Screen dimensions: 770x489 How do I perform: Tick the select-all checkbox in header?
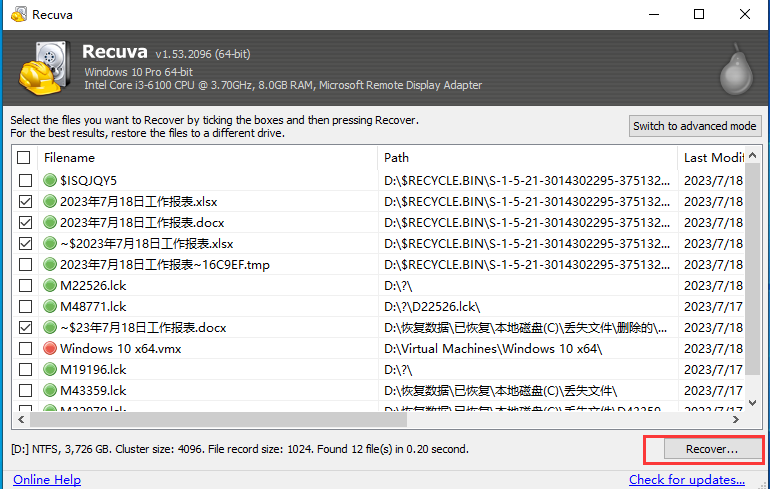(x=24, y=158)
